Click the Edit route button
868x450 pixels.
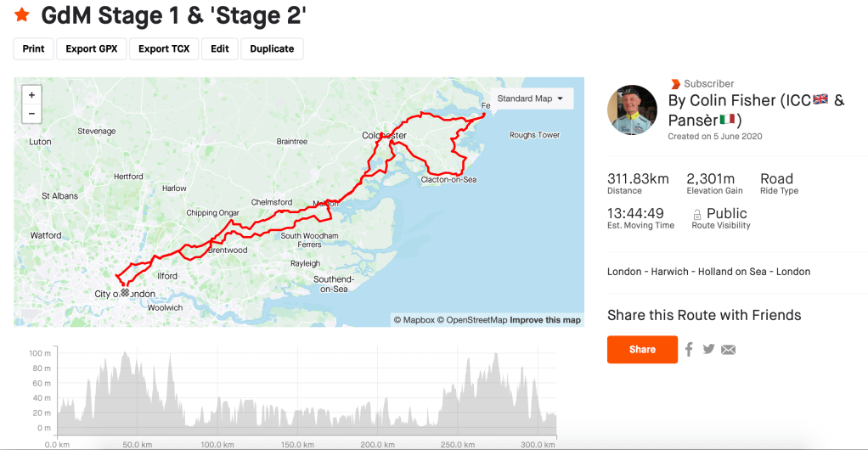pyautogui.click(x=220, y=48)
